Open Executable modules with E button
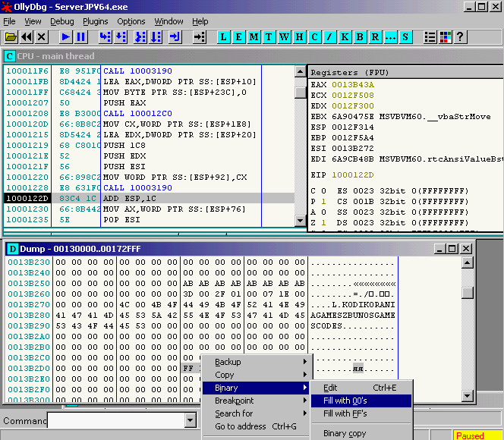This screenshot has width=504, height=440. 239,36
